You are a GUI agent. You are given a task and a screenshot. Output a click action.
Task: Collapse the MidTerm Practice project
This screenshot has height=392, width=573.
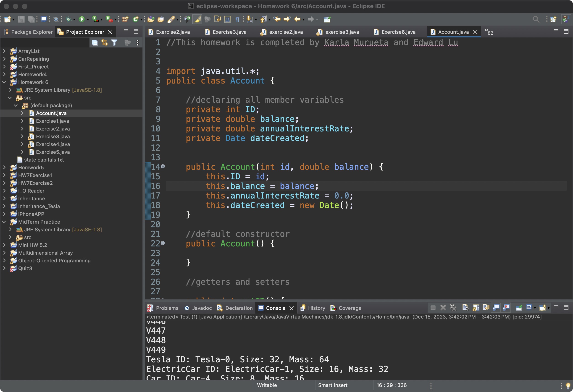click(4, 222)
